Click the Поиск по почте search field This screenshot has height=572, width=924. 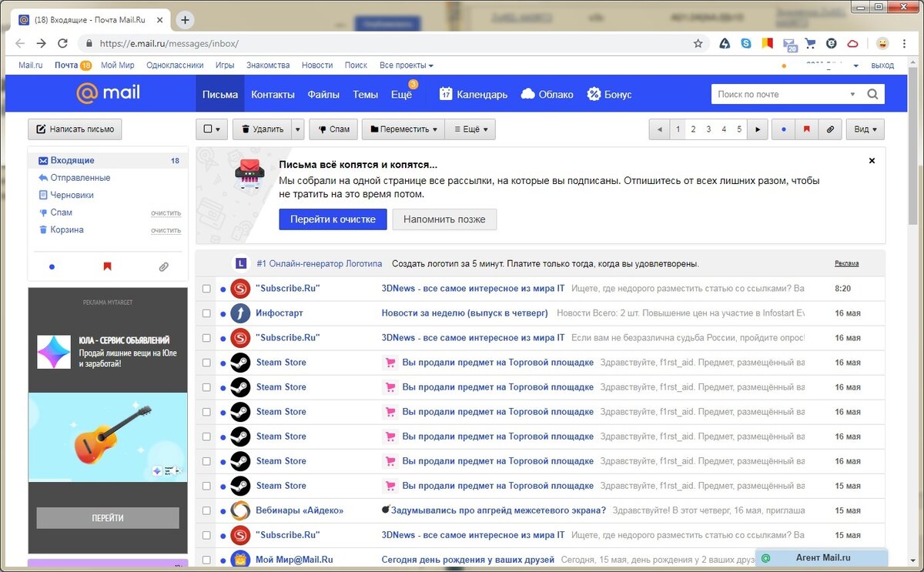778,94
